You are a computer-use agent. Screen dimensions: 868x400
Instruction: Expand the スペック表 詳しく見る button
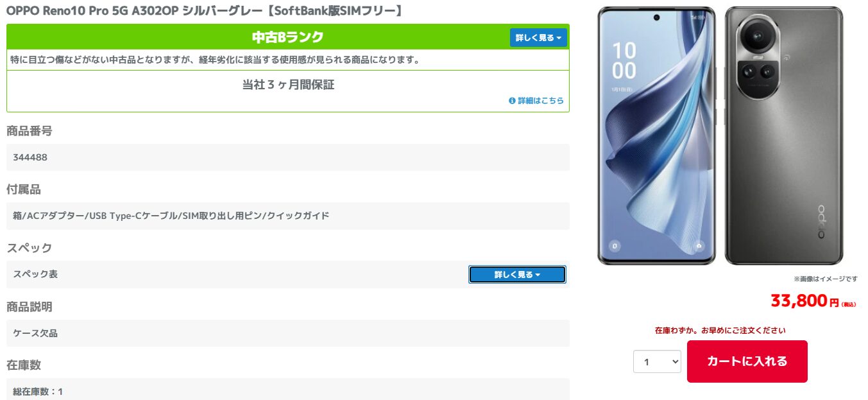tap(517, 275)
